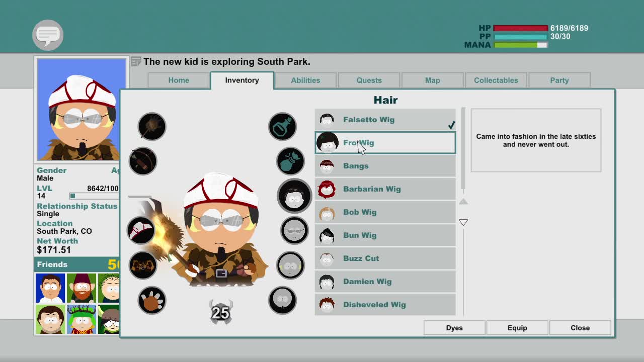The width and height of the screenshot is (644, 362).
Task: Select the hair customization slot
Action: (294, 196)
